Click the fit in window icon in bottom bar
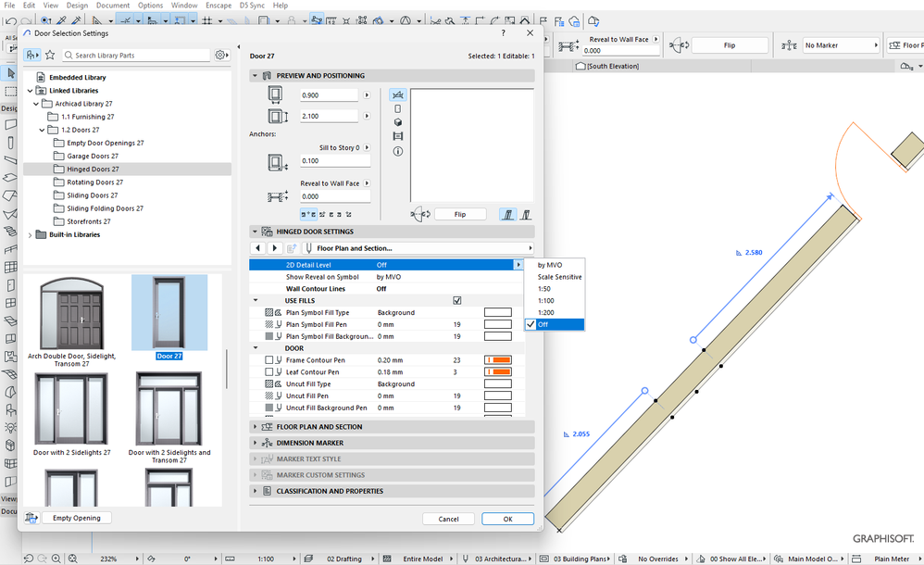 point(72,559)
